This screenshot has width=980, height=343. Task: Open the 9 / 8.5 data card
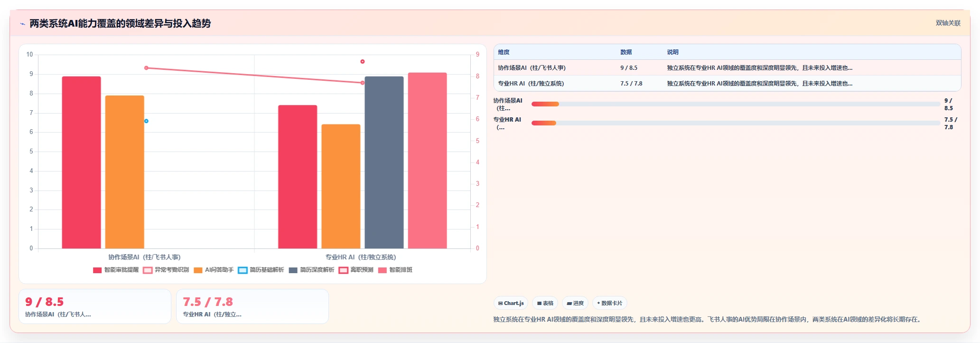pyautogui.click(x=95, y=306)
